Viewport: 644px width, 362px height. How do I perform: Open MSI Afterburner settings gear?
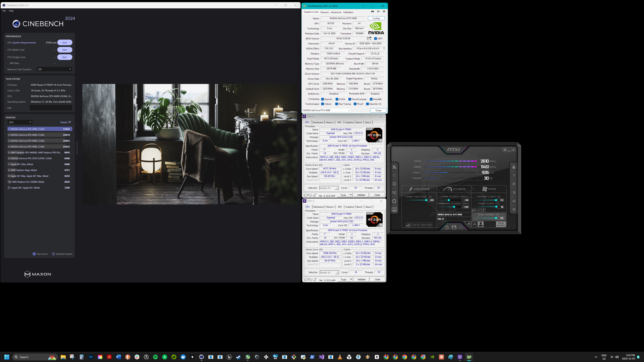(x=394, y=201)
